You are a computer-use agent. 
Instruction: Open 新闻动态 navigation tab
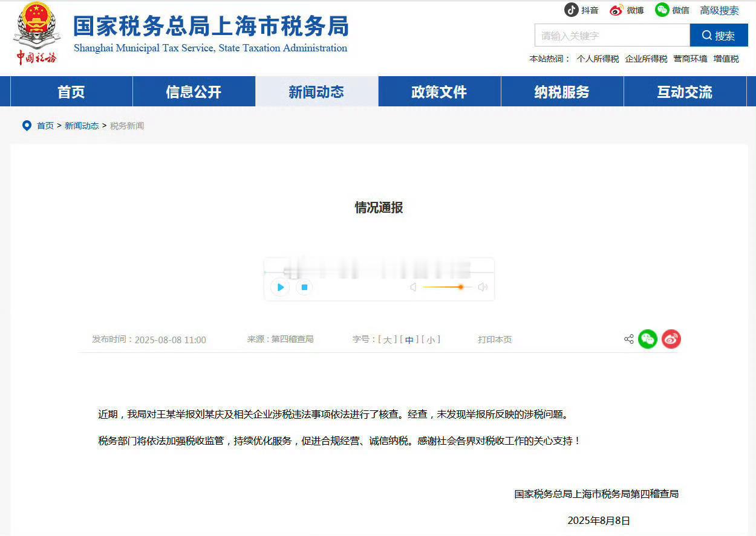pos(316,92)
